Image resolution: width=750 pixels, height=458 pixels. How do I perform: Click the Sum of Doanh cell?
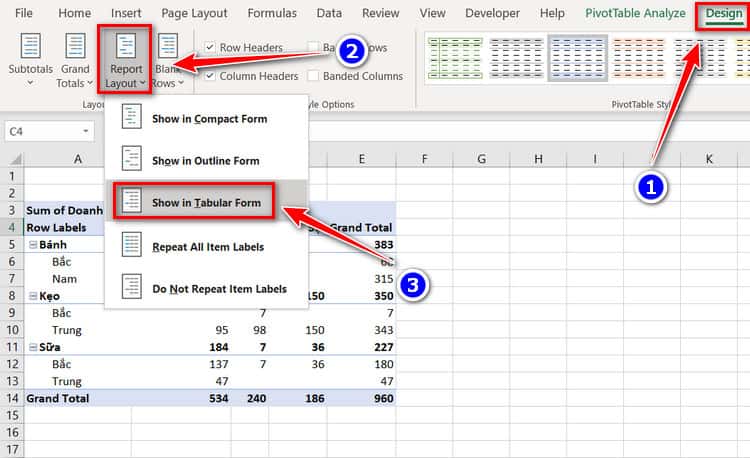64,210
